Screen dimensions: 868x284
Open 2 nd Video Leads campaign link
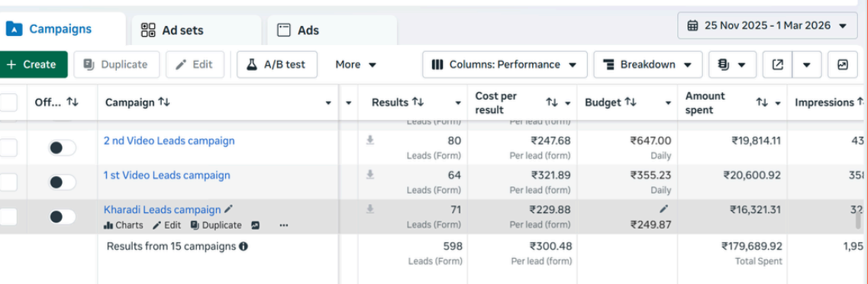pyautogui.click(x=169, y=140)
